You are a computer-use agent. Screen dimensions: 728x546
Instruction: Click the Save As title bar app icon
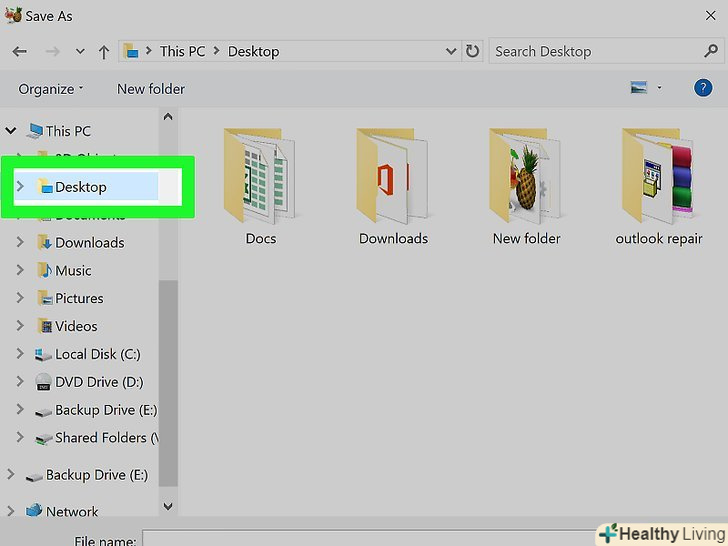(13, 15)
